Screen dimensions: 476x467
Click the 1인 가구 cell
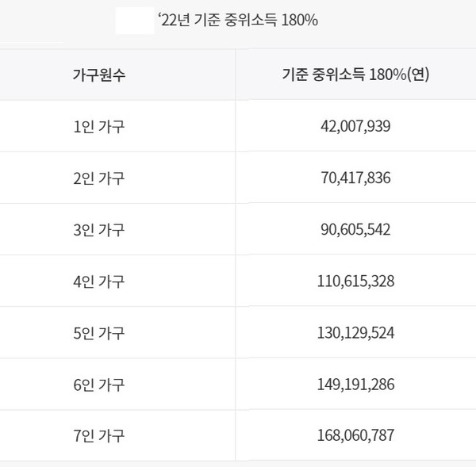click(98, 126)
